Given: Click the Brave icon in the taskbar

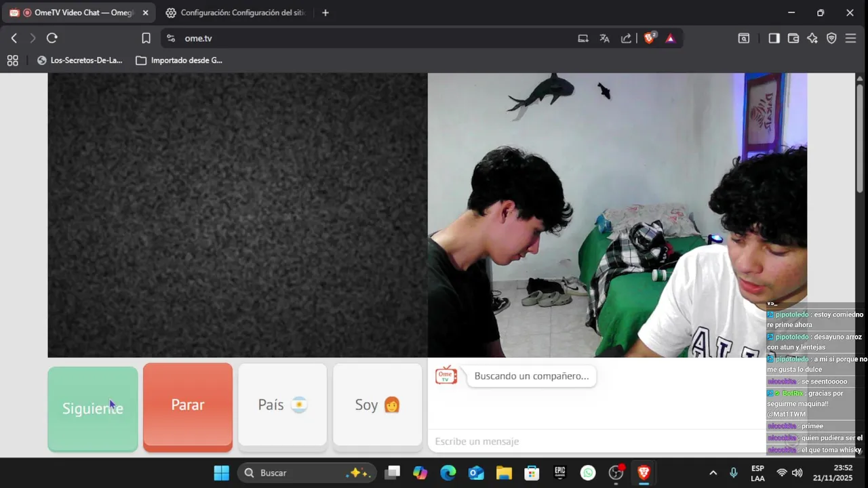Looking at the screenshot, I should click(x=644, y=473).
